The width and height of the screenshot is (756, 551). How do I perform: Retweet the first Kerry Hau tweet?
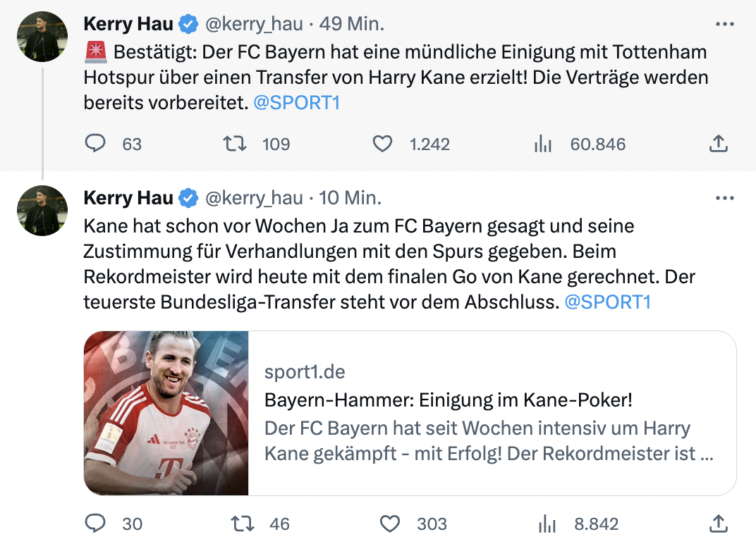(x=235, y=144)
